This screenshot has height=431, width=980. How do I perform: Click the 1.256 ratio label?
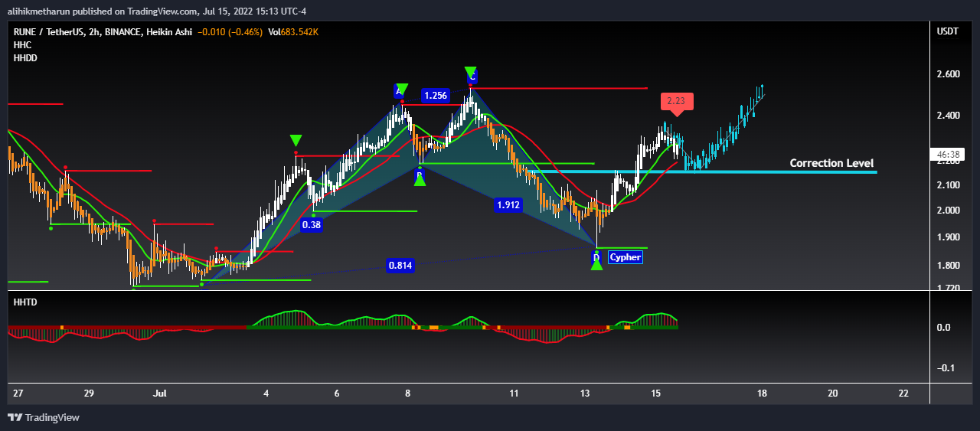435,96
